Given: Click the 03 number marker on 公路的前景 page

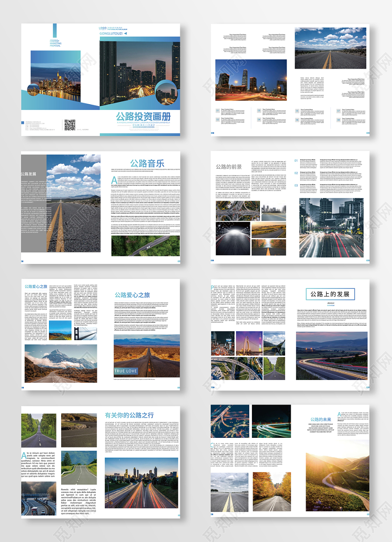Looking at the screenshot, I should coord(296,185).
